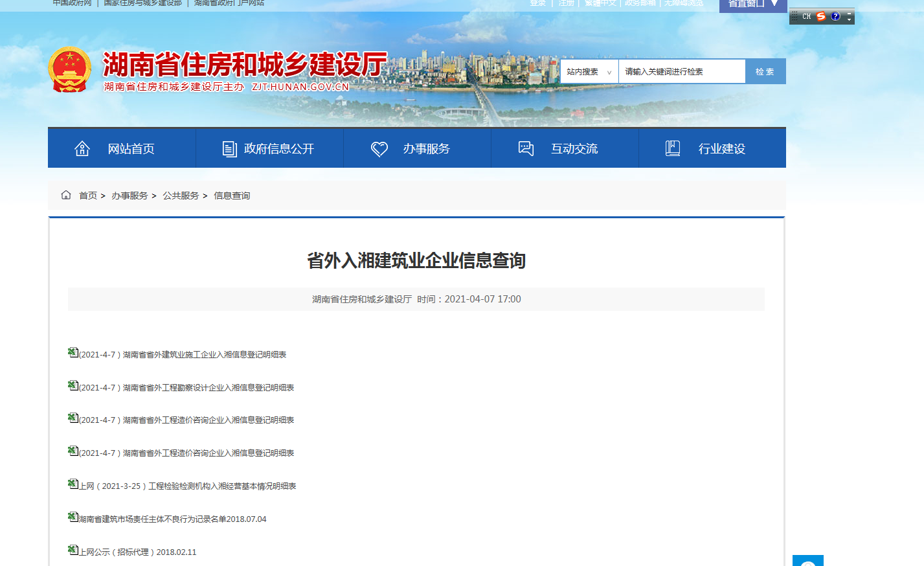This screenshot has height=566, width=924.
Task: Open the 站内搜索 scope dropdown
Action: click(589, 72)
